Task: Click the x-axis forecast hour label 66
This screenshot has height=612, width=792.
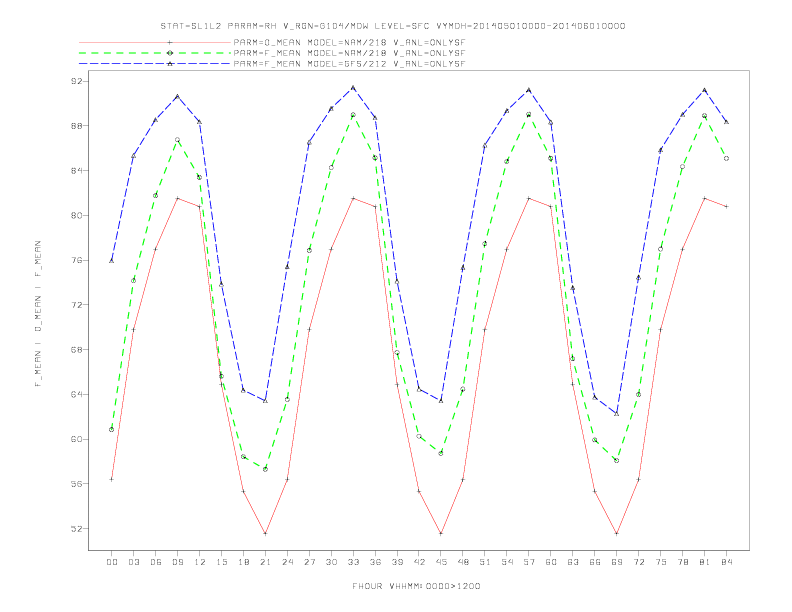Action: coord(595,562)
